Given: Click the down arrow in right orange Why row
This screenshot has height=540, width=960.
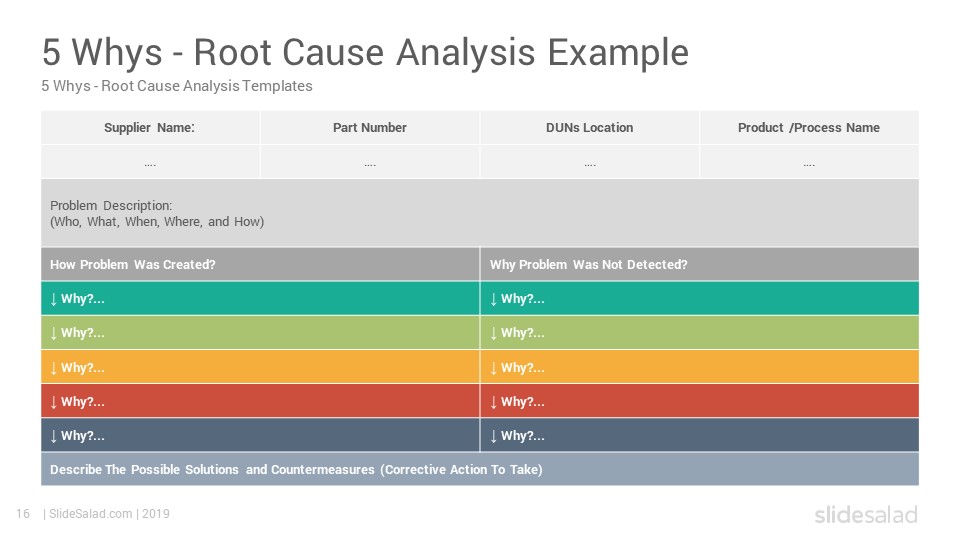Looking at the screenshot, I should tap(493, 368).
